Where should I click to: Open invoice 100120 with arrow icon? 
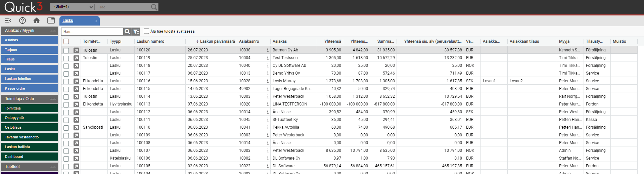coord(76,50)
